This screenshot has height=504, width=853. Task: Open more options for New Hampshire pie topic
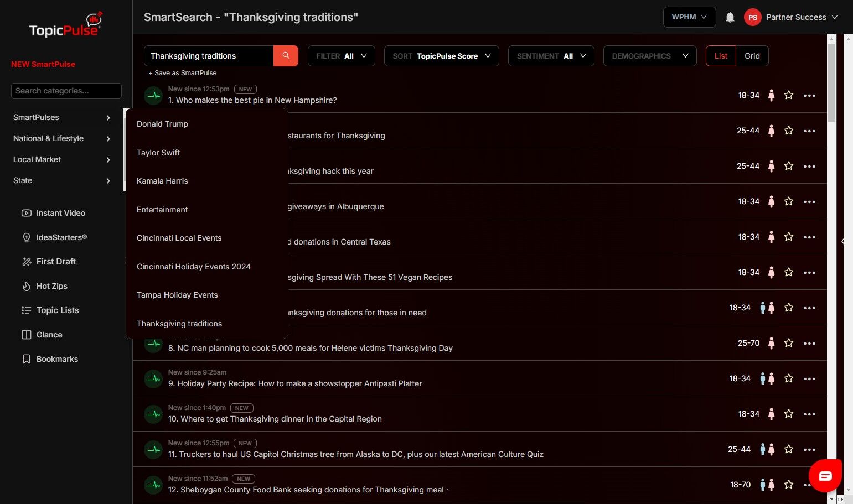[809, 96]
